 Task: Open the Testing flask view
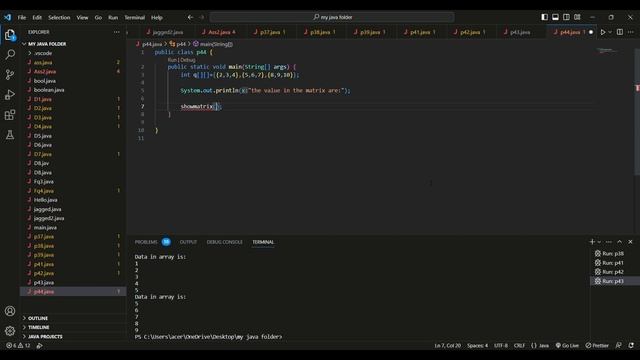click(x=10, y=135)
